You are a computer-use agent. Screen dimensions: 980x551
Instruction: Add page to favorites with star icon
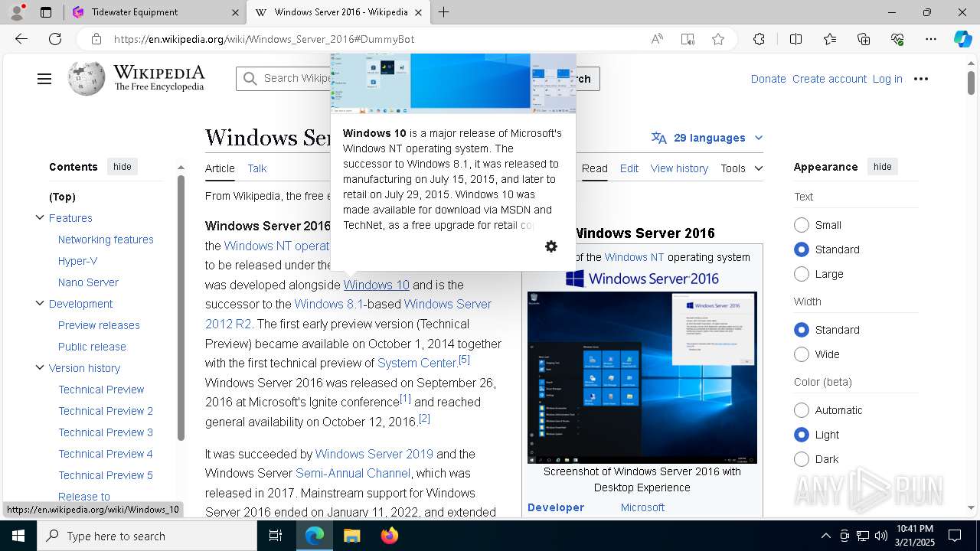(x=718, y=39)
